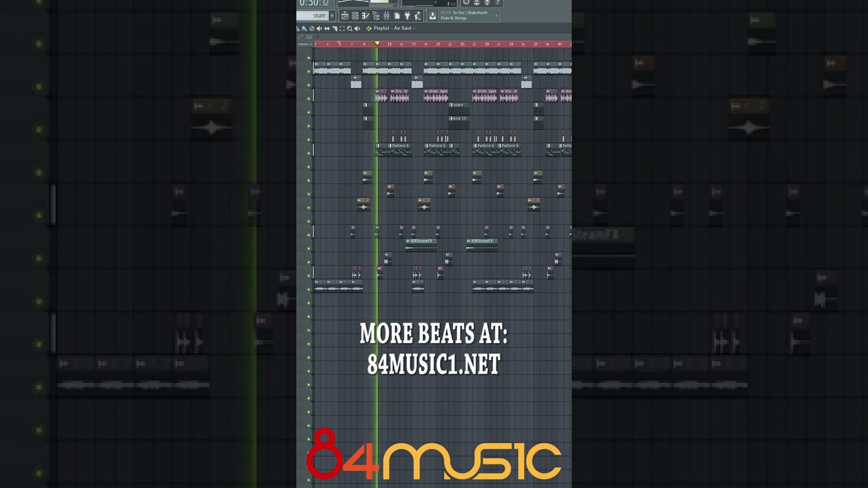Image resolution: width=868 pixels, height=488 pixels.
Task: Open the Playlist view toolbar button
Action: pyautogui.click(x=344, y=16)
